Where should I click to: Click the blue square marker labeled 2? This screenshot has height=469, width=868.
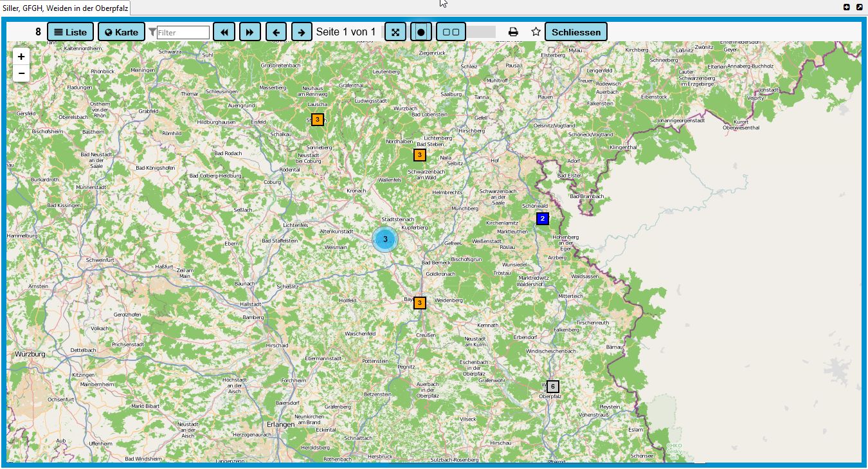click(x=543, y=219)
